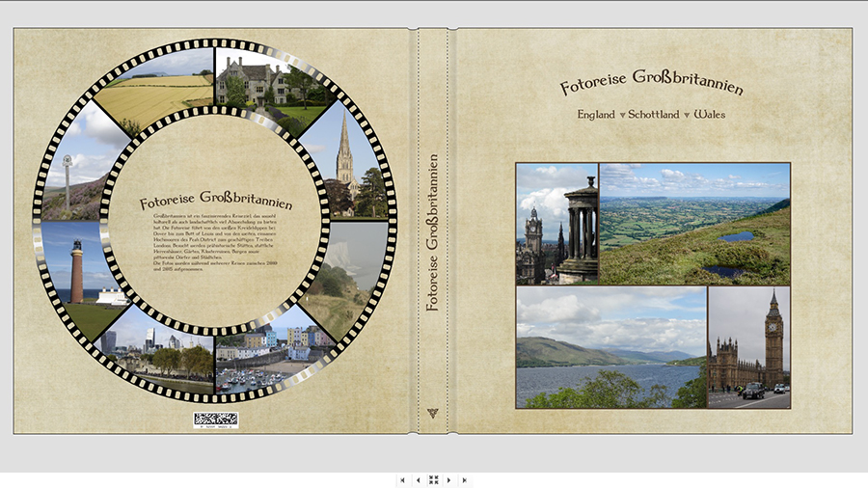Jump to the last page of the photobook
Viewport: 868px width, 488px height.
coord(465,480)
